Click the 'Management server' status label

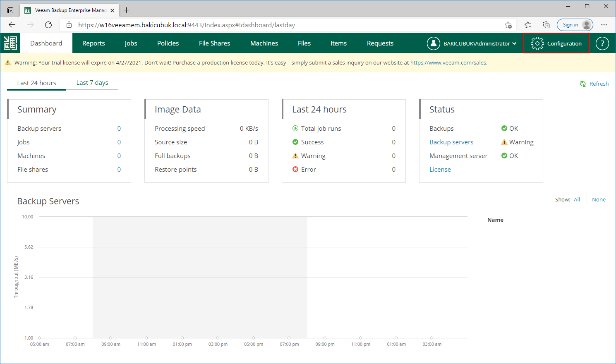(x=458, y=156)
